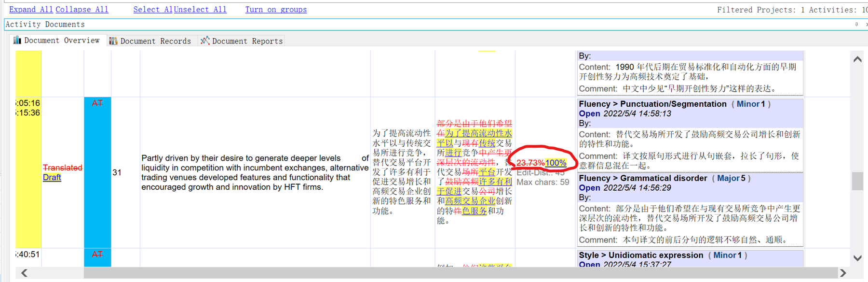Click the vertical scrollbar thumb
Viewport: 868px width, 282px height.
pyautogui.click(x=857, y=181)
